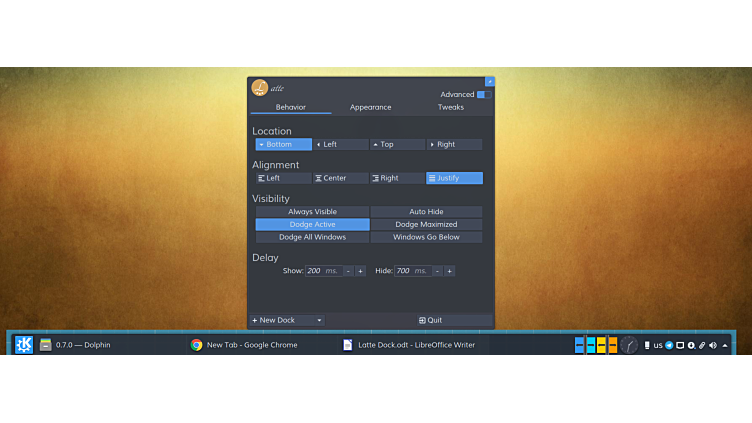Click the Hide delay input field
Viewport: 752px width, 423px height.
point(411,271)
